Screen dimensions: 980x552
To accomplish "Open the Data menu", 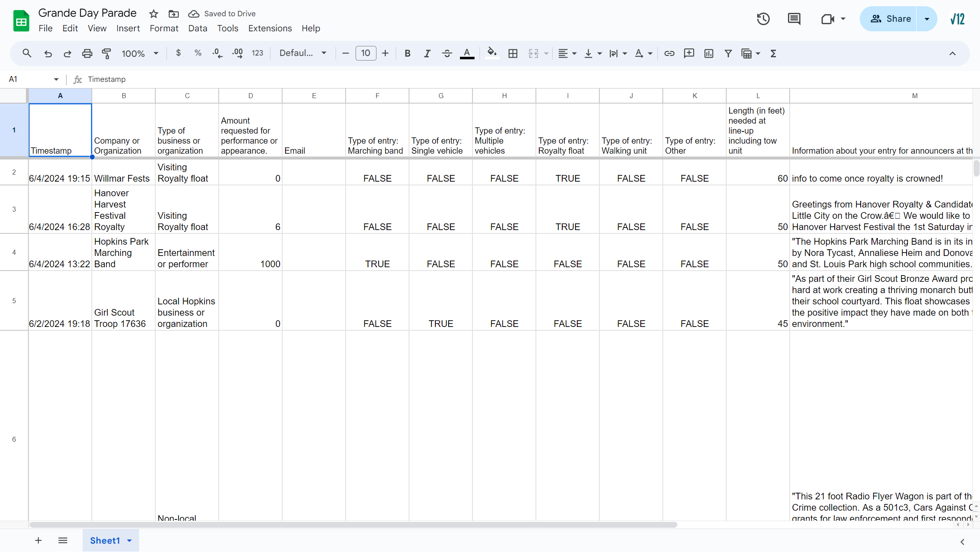I will point(197,28).
